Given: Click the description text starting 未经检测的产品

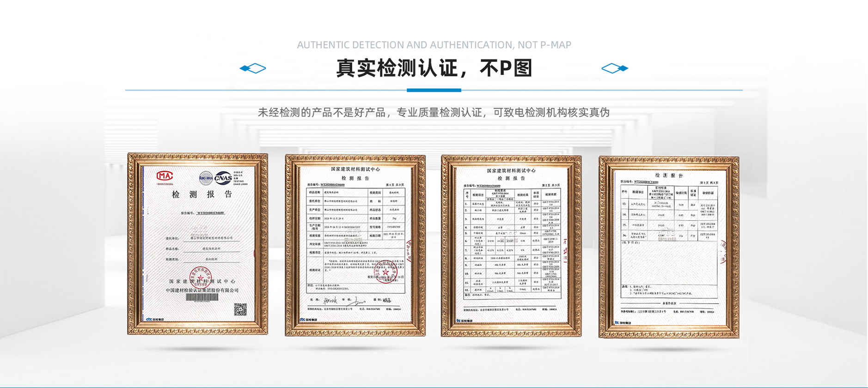Looking at the screenshot, I should pos(434,112).
